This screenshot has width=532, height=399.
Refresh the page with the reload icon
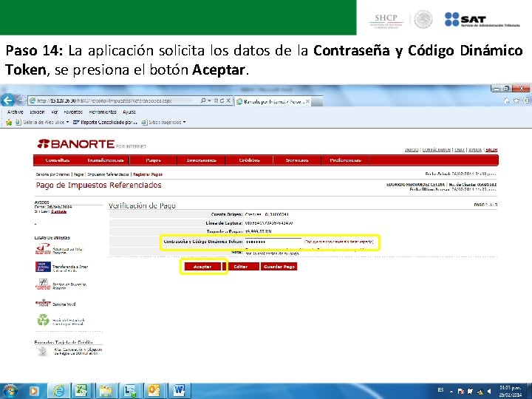[222, 100]
